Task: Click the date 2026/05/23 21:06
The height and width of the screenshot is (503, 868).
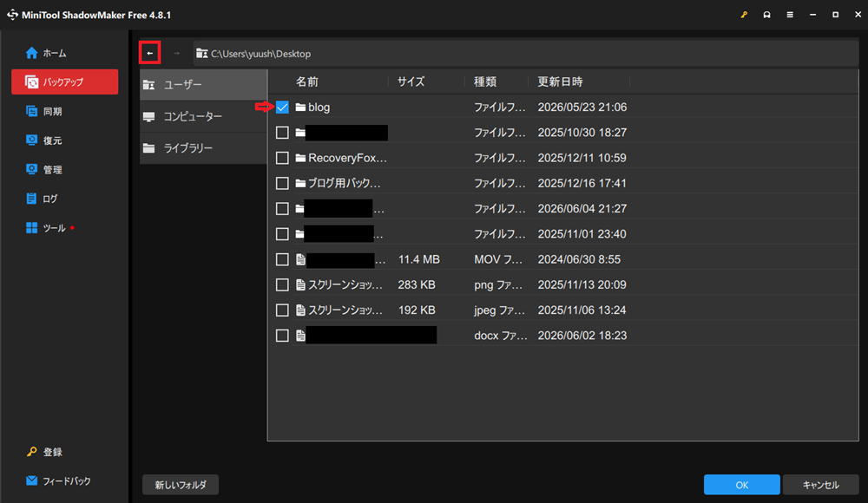Action: coord(582,108)
